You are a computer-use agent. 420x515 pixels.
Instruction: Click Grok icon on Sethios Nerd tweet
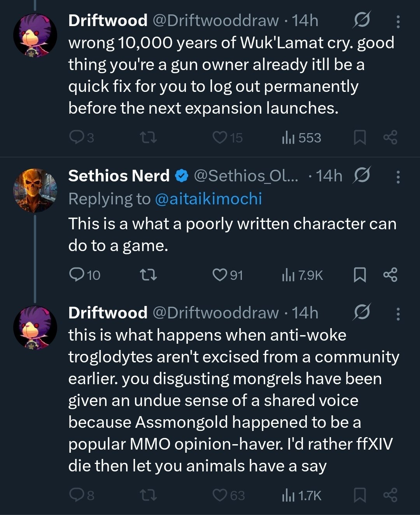(362, 175)
